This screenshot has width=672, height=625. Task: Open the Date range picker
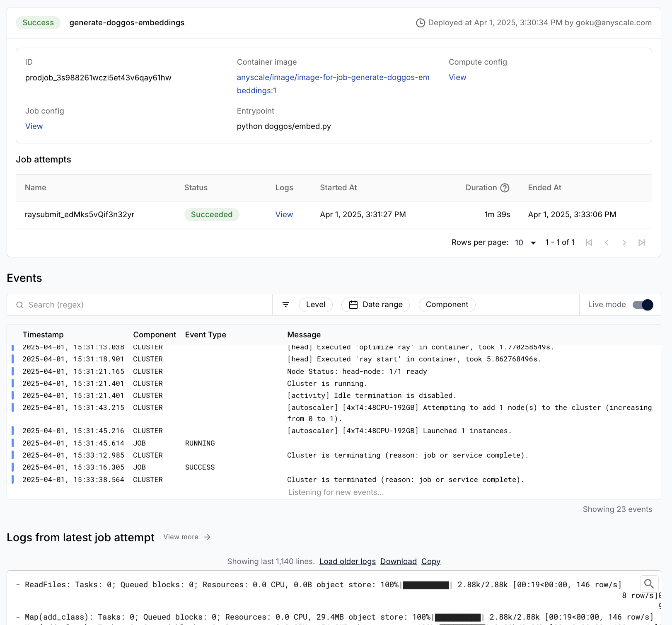(x=375, y=305)
